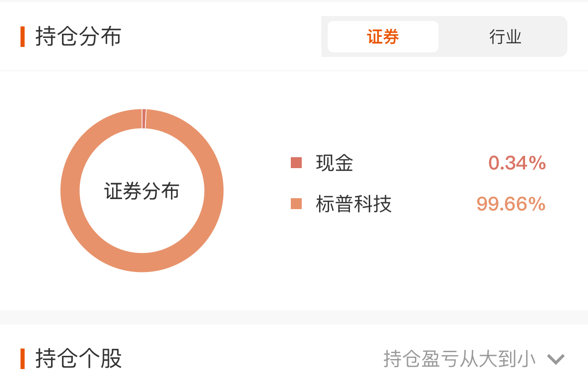The width and height of the screenshot is (588, 390).
Task: Open the 持仓盈亏从大到小 sort dropdown
Action: (474, 359)
